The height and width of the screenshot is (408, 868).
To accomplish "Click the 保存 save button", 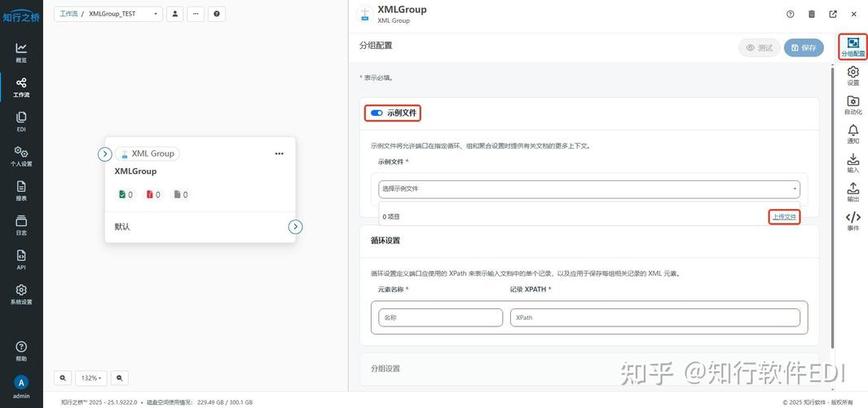I will [x=804, y=48].
